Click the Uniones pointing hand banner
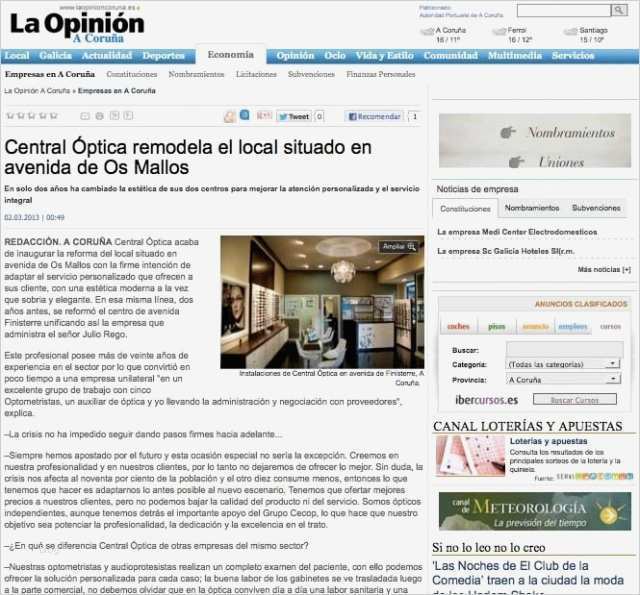Image resolution: width=640 pixels, height=595 pixels. pyautogui.click(x=547, y=162)
